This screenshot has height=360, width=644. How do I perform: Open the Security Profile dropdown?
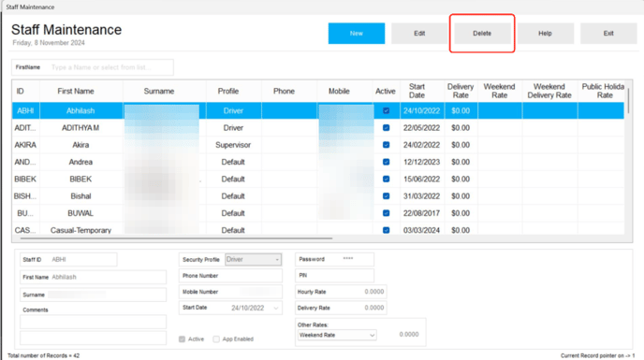[253, 259]
